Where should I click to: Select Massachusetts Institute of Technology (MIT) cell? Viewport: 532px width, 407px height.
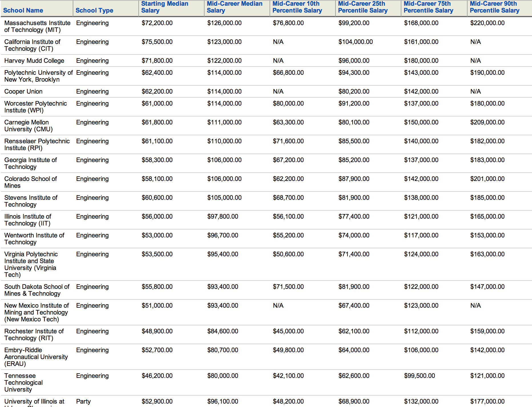[37, 26]
